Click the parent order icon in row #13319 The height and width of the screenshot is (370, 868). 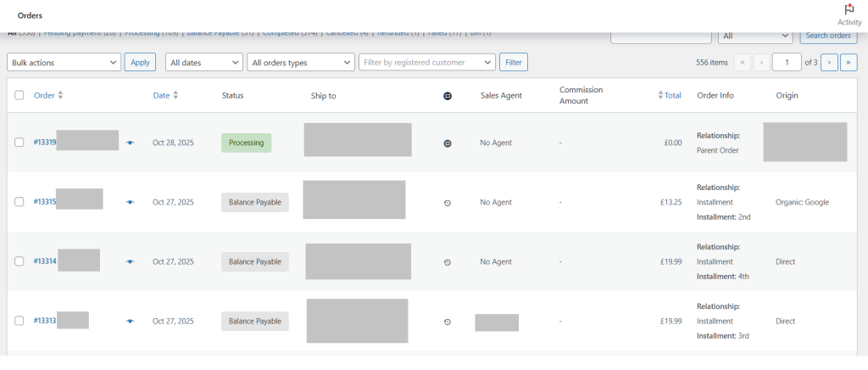[448, 143]
